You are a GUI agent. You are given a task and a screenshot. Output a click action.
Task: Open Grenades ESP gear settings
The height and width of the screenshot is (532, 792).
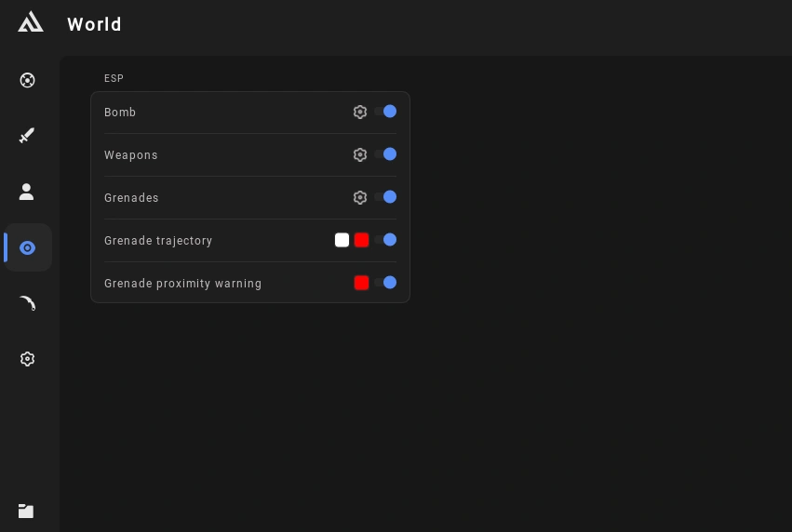click(359, 197)
